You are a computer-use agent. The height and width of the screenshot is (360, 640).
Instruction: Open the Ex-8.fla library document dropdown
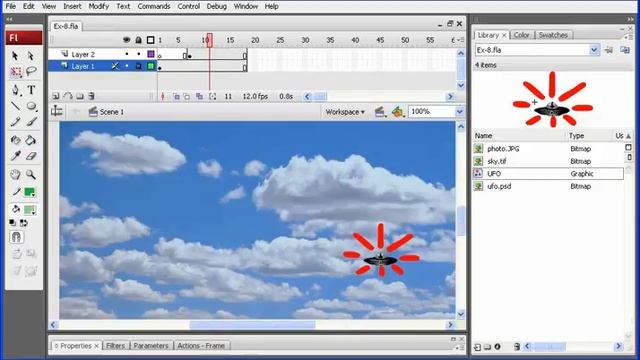click(x=594, y=50)
